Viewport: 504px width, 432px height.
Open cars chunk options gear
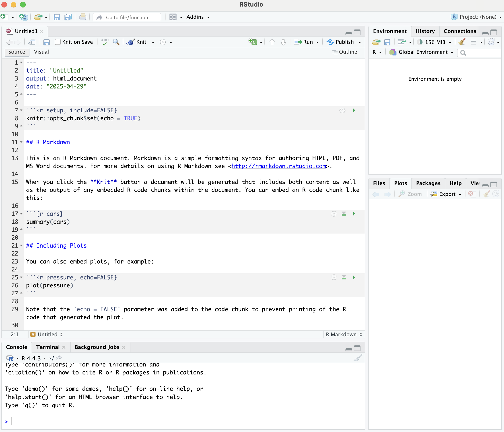(x=334, y=214)
